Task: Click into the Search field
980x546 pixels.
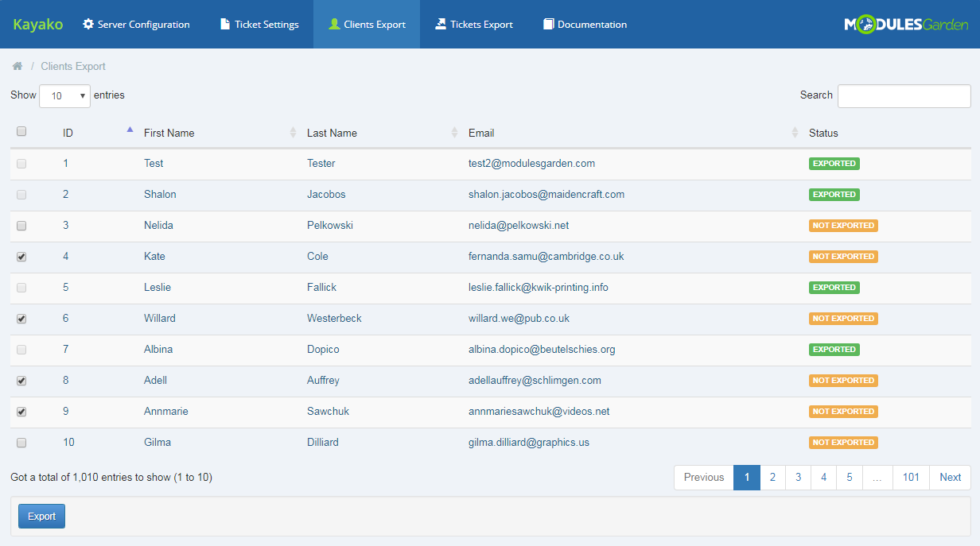Action: (904, 95)
